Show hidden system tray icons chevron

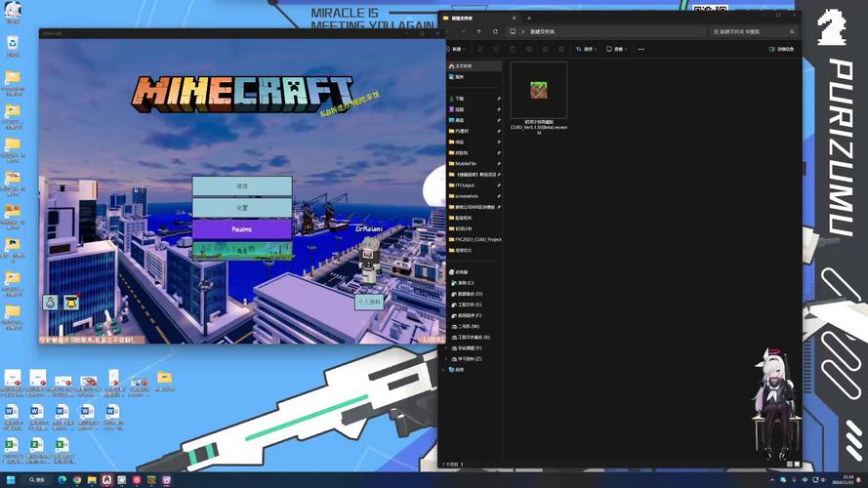[772, 479]
